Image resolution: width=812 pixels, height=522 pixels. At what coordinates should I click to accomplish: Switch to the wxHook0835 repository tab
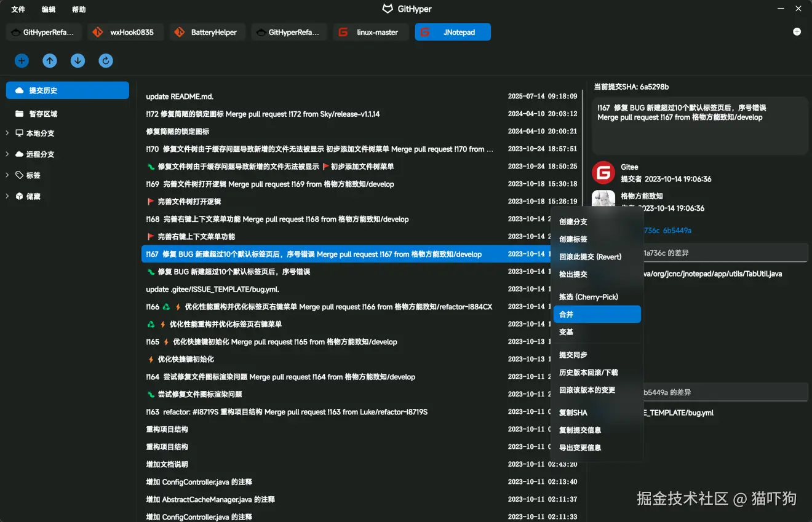tap(125, 32)
